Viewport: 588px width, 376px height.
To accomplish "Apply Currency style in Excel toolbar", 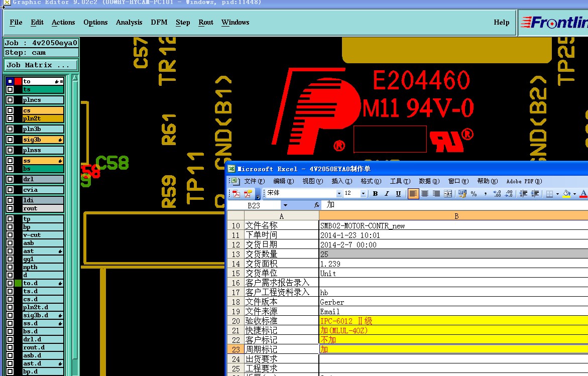I will click(x=462, y=193).
